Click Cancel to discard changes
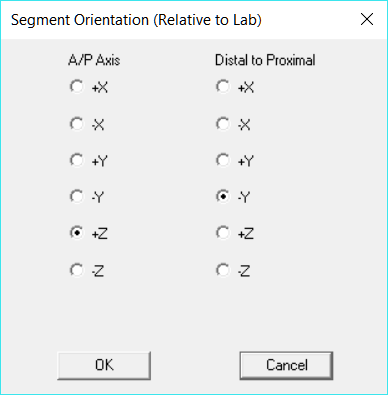This screenshot has height=395, width=388. [x=286, y=365]
